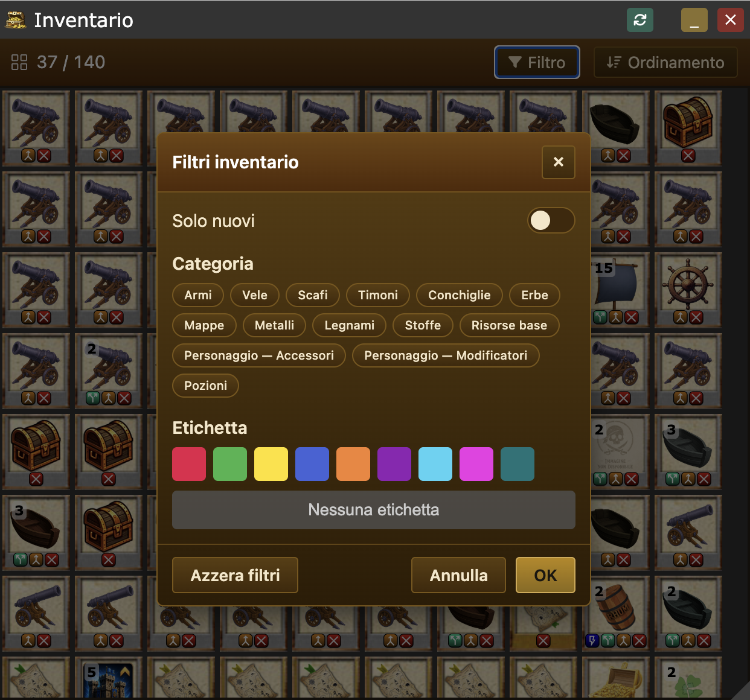Click the castle building item with count 5
750x700 pixels.
click(x=109, y=679)
